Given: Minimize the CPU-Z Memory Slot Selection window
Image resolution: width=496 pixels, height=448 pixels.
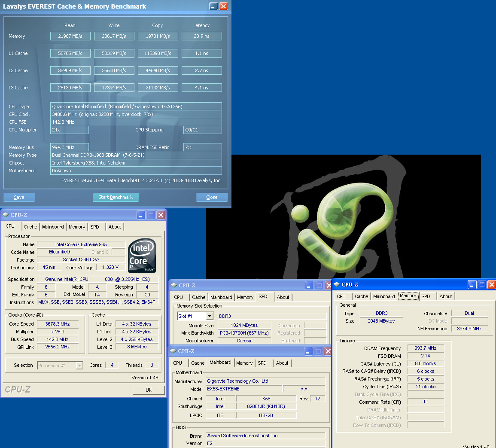Looking at the screenshot, I should click(309, 285).
